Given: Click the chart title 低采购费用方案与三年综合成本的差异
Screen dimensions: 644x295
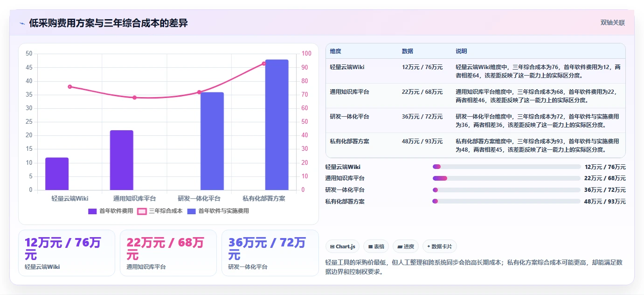Looking at the screenshot, I should click(108, 23).
